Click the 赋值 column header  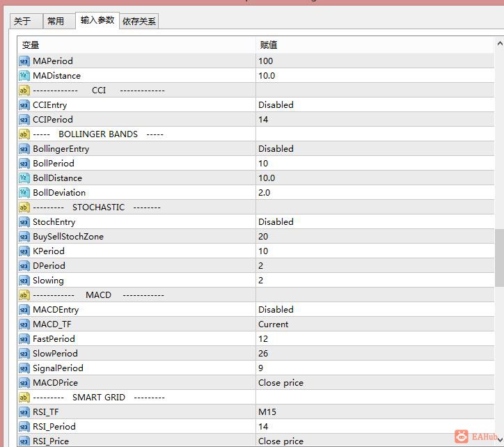click(x=375, y=45)
